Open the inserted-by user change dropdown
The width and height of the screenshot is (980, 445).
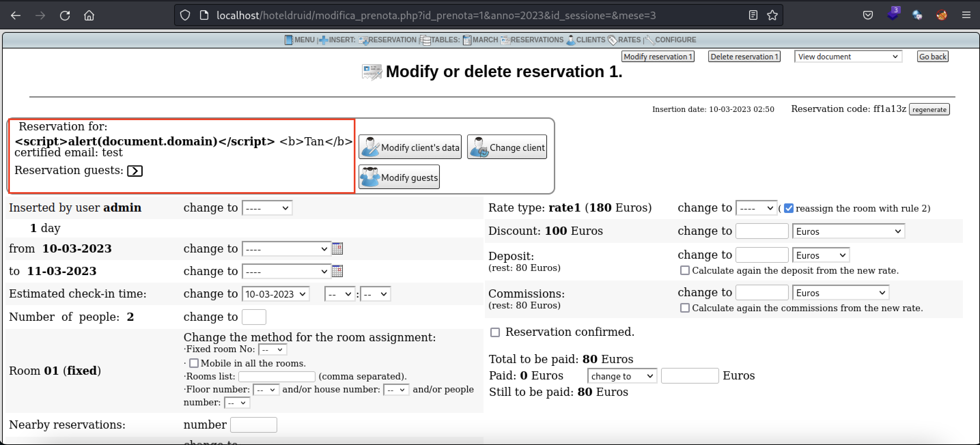tap(267, 208)
